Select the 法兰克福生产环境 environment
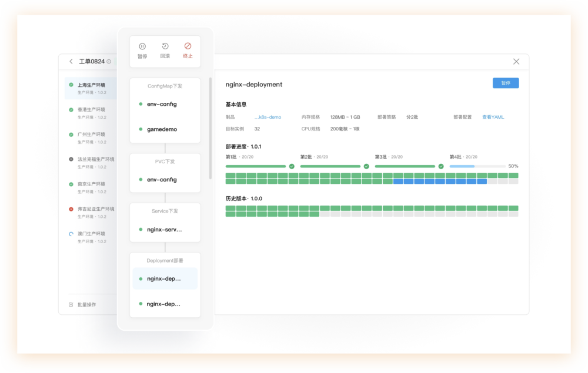Viewport: 588px width, 373px height. pos(91,163)
